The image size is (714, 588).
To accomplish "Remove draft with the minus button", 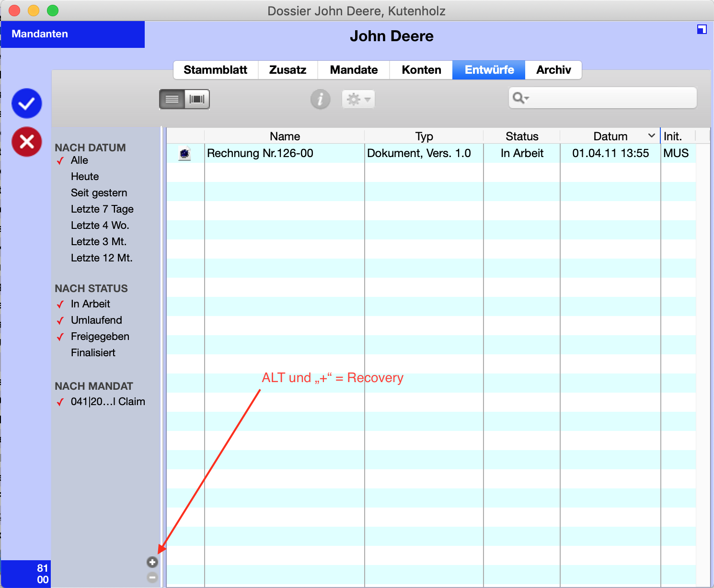I will click(152, 577).
